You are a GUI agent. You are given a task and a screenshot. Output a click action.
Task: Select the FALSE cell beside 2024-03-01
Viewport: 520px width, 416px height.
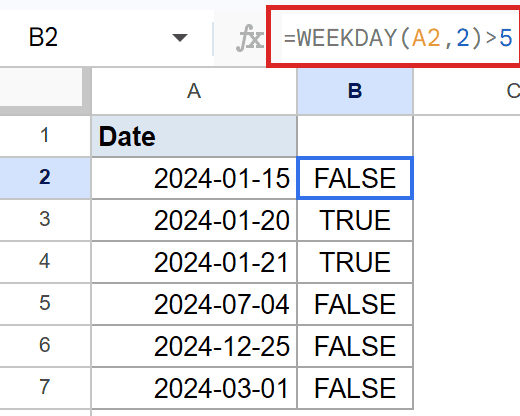tap(355, 388)
